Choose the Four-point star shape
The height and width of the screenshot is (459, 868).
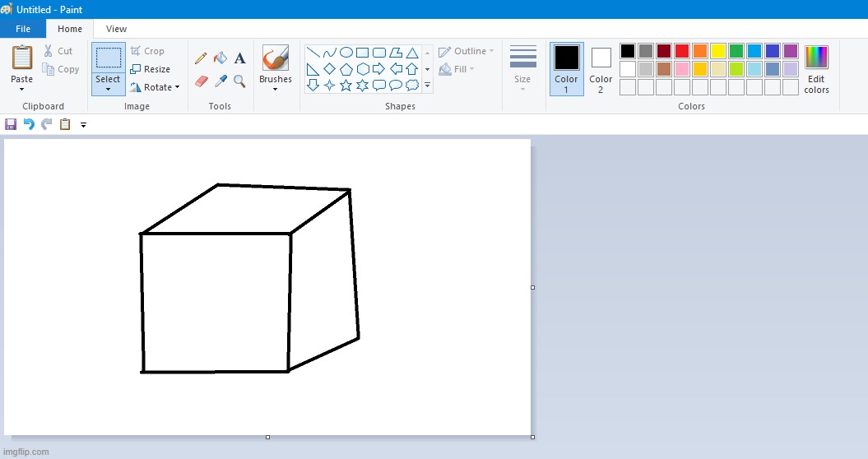pos(330,86)
